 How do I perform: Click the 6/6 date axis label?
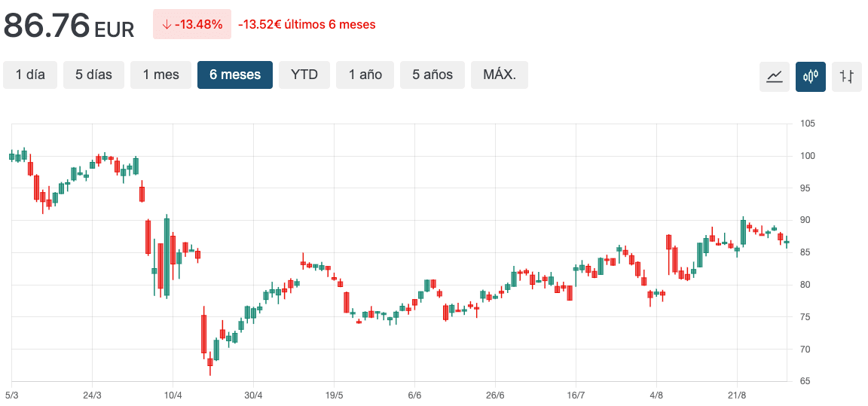tap(414, 395)
